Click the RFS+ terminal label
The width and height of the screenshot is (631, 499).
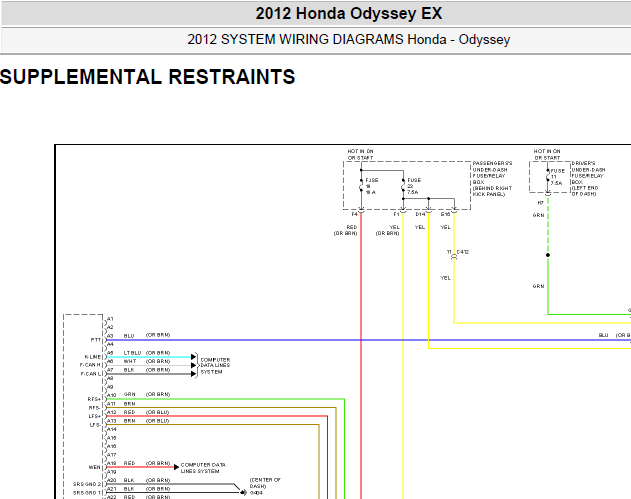(94, 399)
